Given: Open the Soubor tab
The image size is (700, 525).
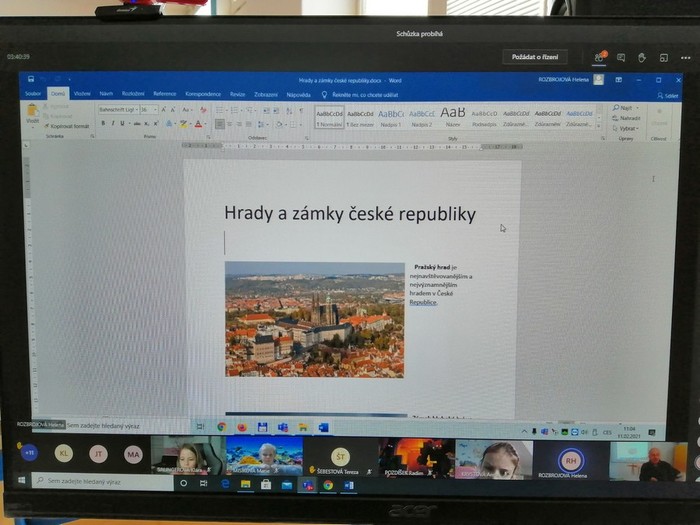Looking at the screenshot, I should [33, 94].
